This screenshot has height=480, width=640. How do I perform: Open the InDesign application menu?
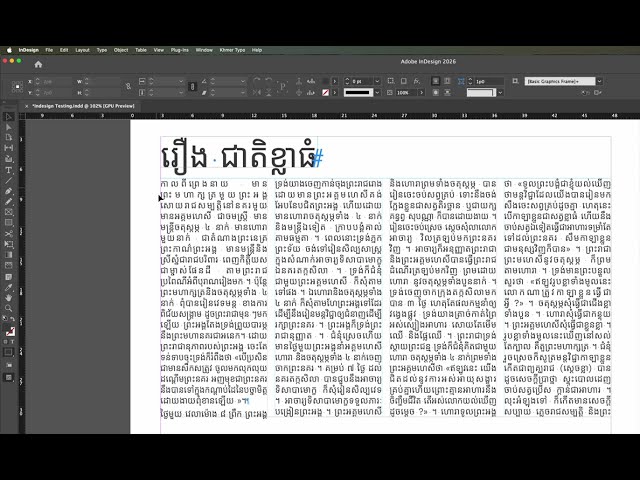29,50
